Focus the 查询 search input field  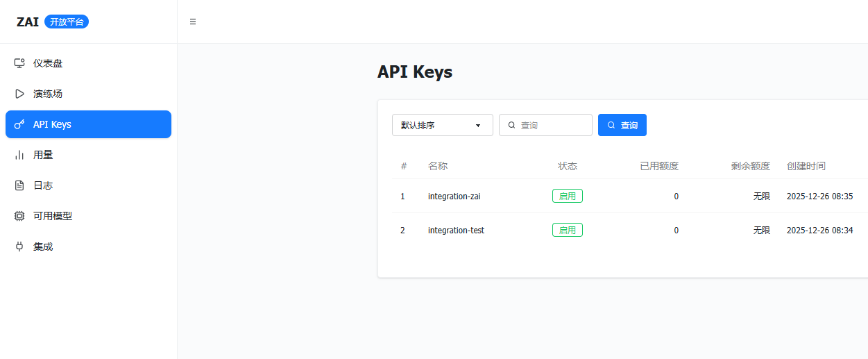552,125
